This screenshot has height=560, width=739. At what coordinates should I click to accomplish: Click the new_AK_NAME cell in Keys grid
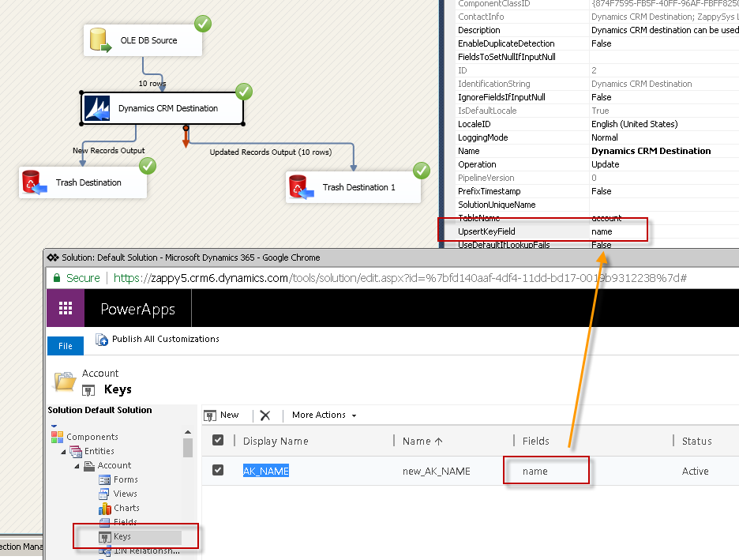coord(437,472)
